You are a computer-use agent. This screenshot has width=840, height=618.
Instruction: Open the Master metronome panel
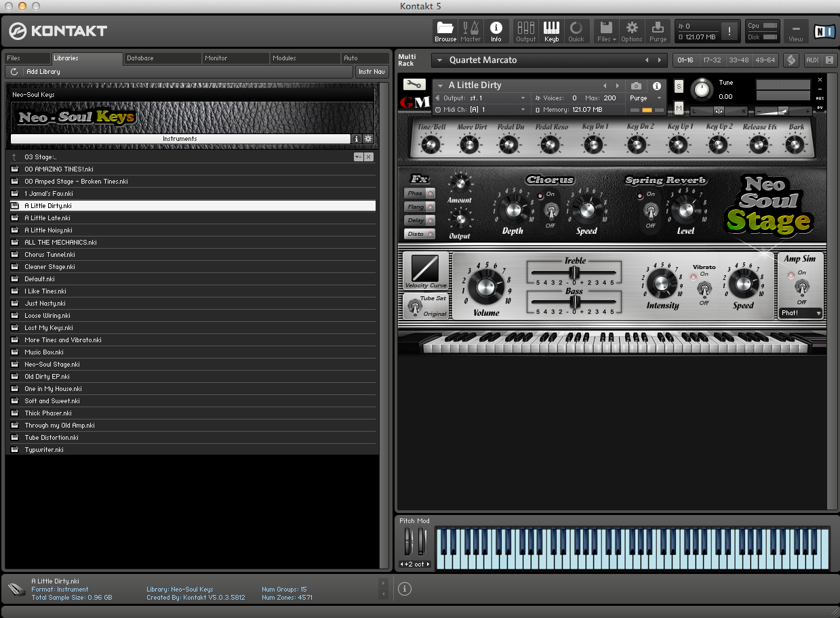click(471, 31)
